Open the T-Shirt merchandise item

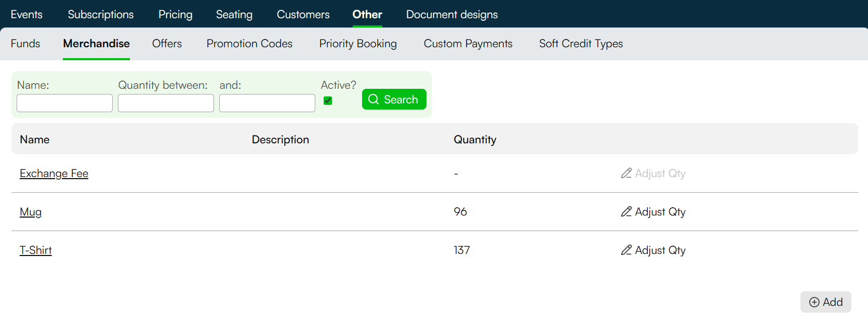click(x=36, y=250)
